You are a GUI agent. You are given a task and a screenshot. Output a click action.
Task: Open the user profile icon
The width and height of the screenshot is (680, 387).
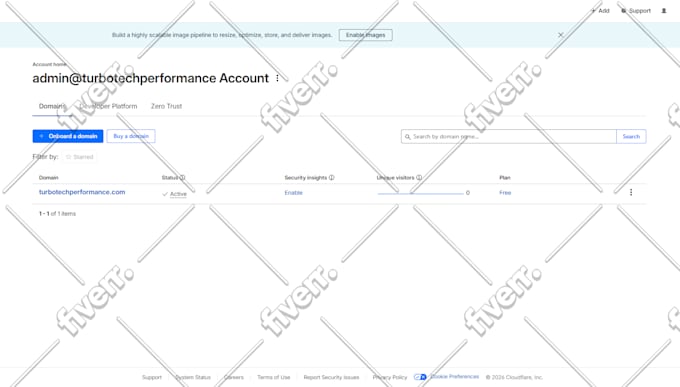pos(664,11)
